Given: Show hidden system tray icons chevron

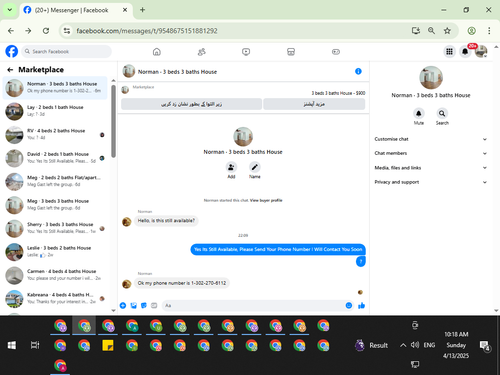Looking at the screenshot, I should click(x=403, y=345).
